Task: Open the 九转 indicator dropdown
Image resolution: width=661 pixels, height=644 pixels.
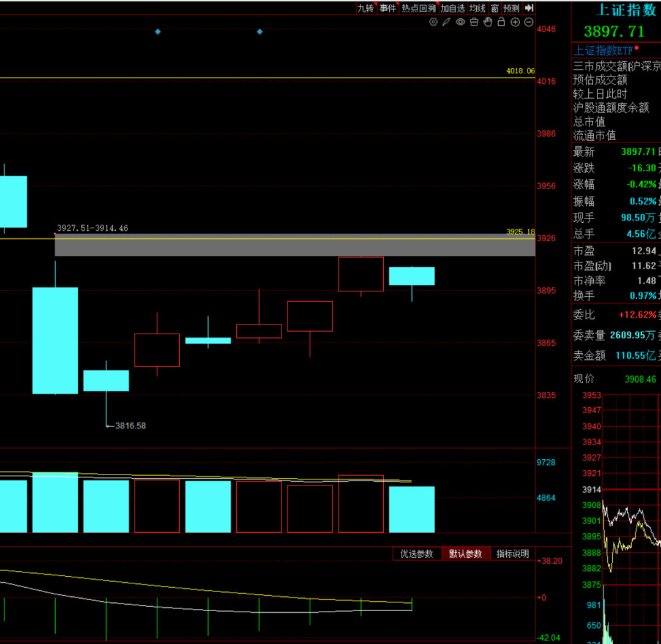Action: (365, 8)
